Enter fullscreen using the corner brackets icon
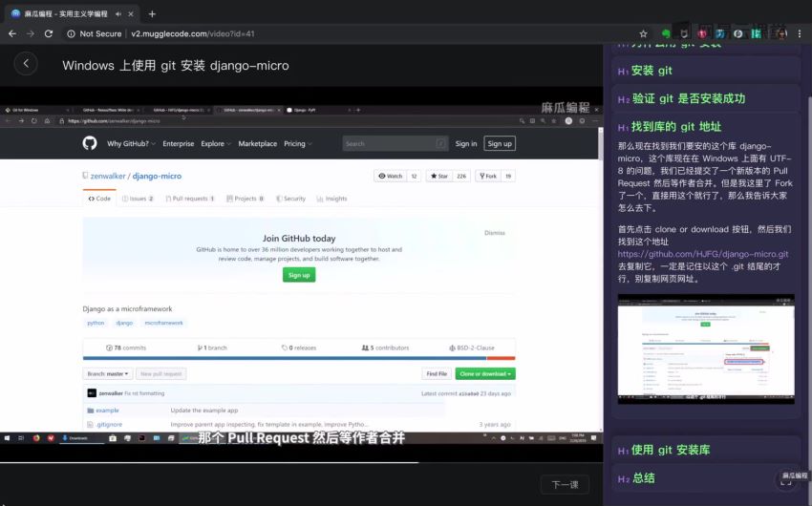This screenshot has width=812, height=506. coord(786,482)
